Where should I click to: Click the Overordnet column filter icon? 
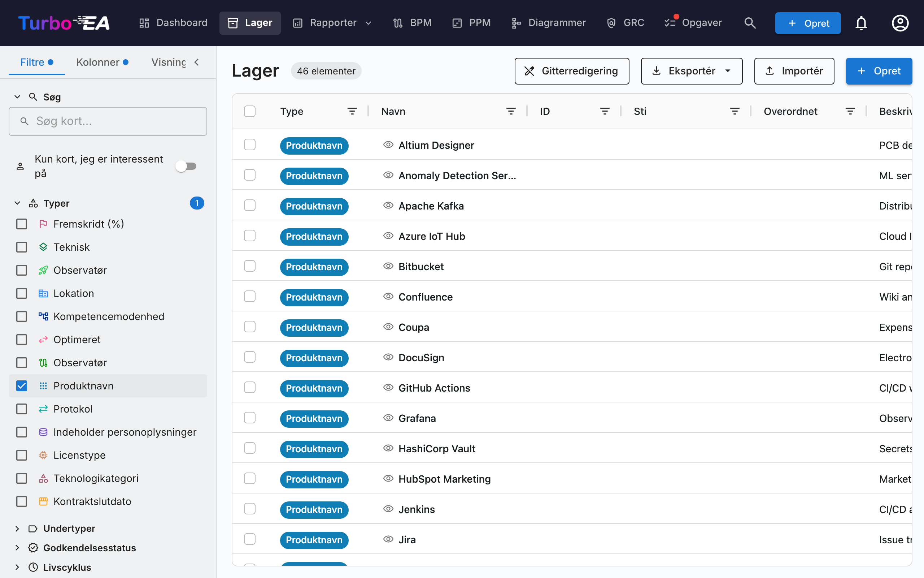850,111
